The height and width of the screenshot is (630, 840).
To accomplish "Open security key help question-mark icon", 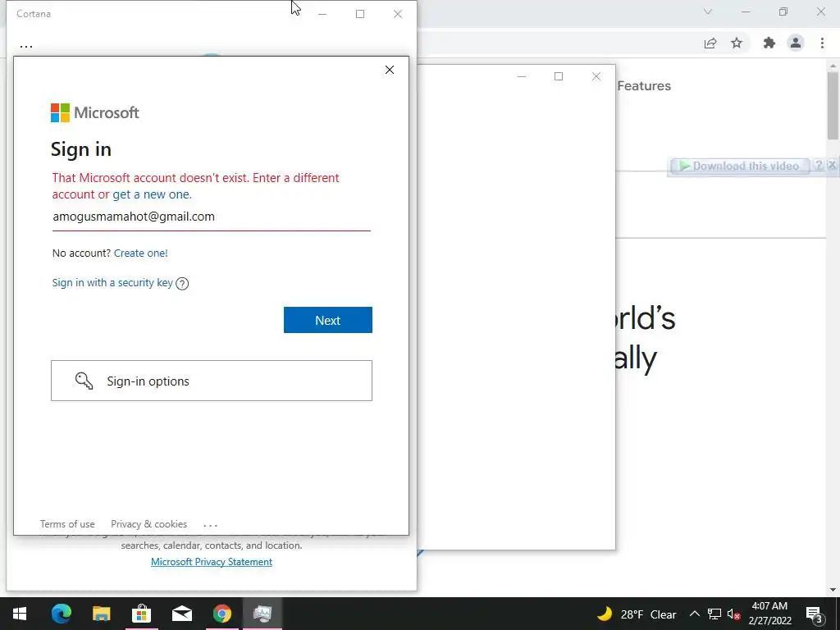I will 182,283.
